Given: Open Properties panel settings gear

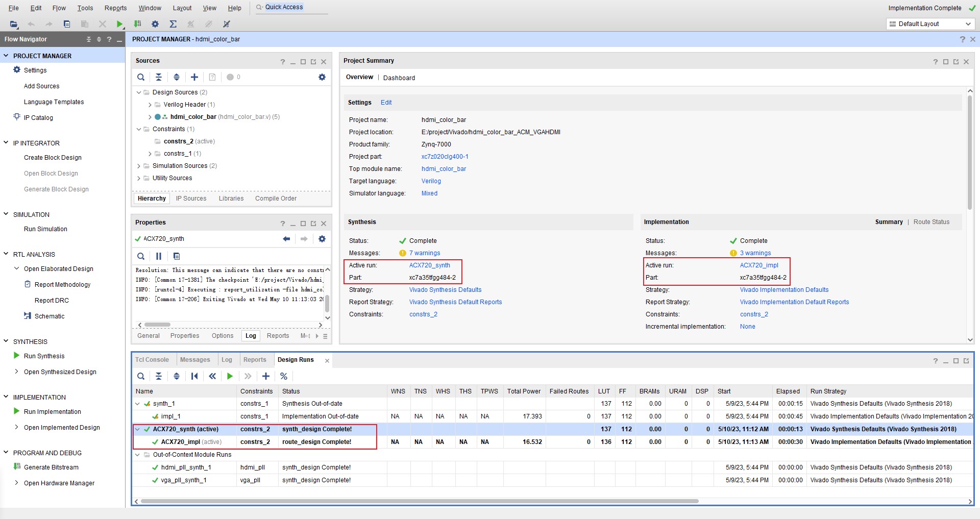Looking at the screenshot, I should pyautogui.click(x=322, y=239).
